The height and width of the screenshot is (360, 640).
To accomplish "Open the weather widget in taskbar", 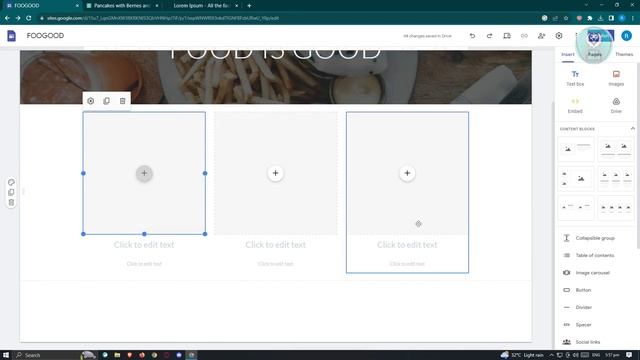I will pos(522,355).
